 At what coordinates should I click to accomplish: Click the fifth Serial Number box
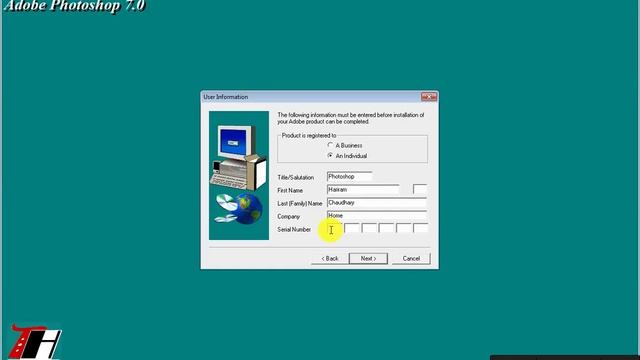coord(403,229)
